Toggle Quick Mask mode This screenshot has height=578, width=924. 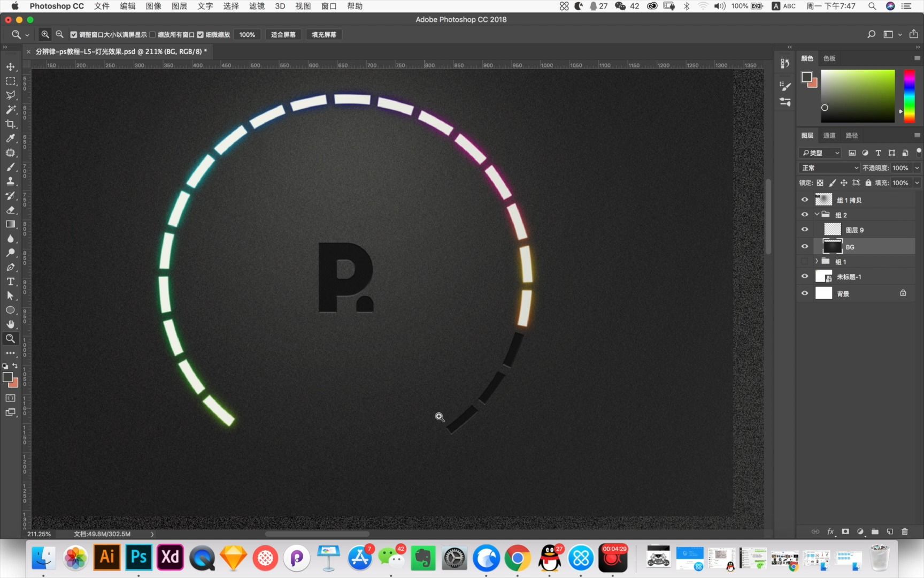10,398
